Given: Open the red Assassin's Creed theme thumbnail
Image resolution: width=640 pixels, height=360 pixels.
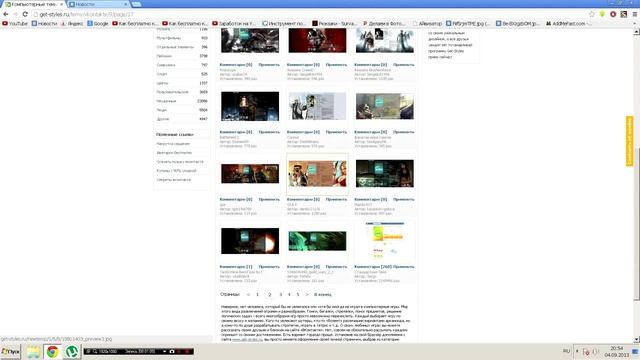Looking at the screenshot, I should (x=317, y=41).
